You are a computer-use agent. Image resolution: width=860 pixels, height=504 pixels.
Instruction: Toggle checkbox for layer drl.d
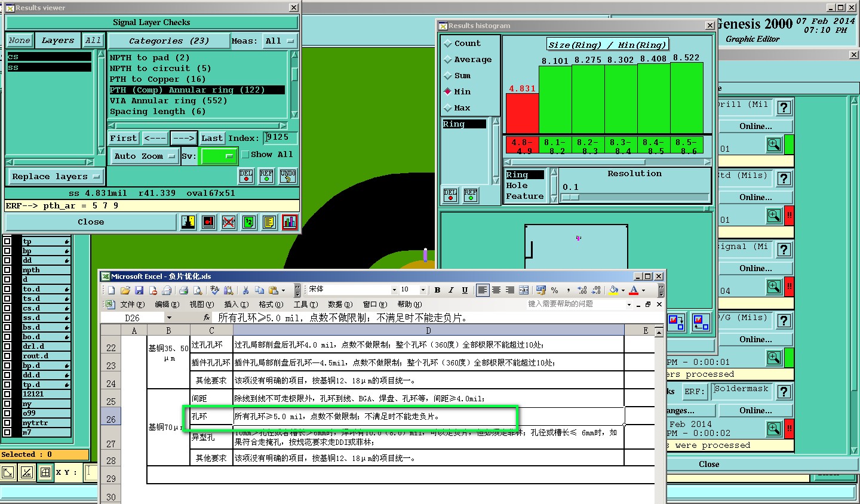click(x=7, y=346)
